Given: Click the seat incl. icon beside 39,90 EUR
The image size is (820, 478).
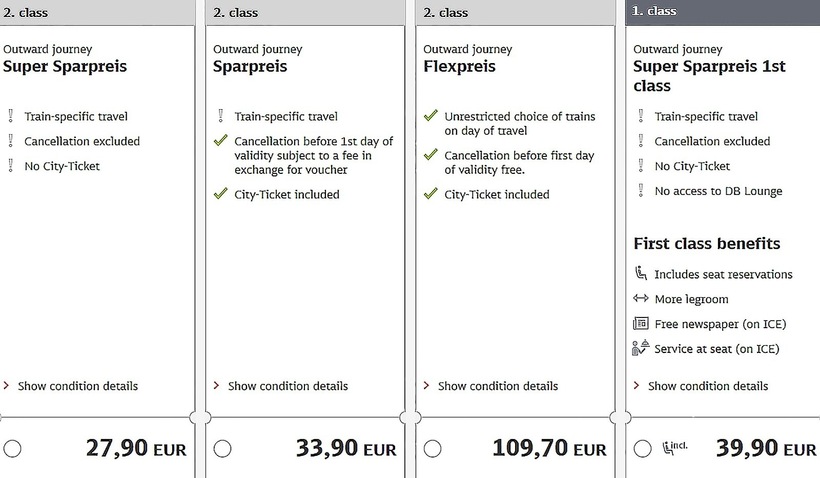Looking at the screenshot, I should (676, 448).
